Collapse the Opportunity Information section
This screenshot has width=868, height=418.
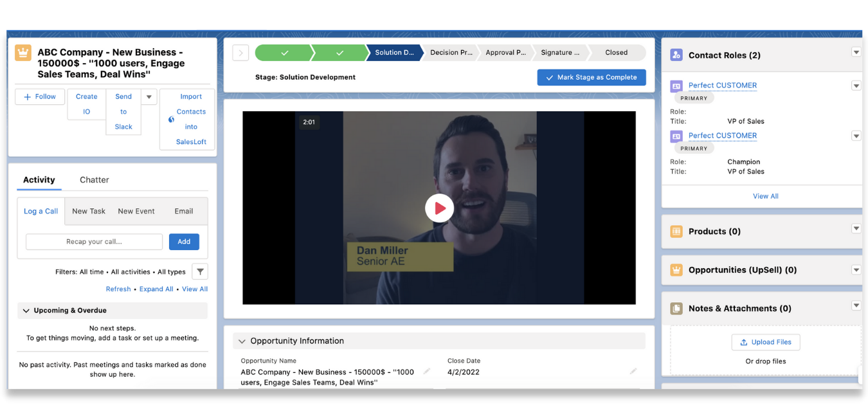[242, 341]
